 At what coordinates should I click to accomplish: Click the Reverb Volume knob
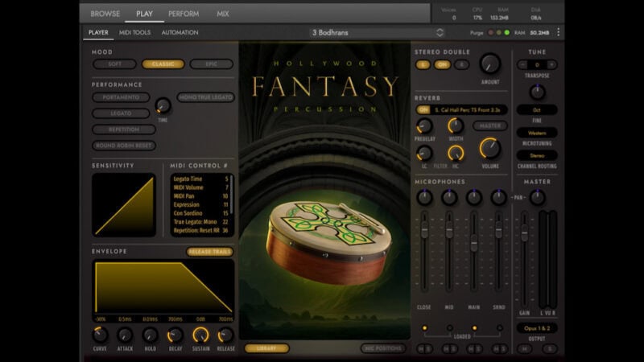point(489,148)
